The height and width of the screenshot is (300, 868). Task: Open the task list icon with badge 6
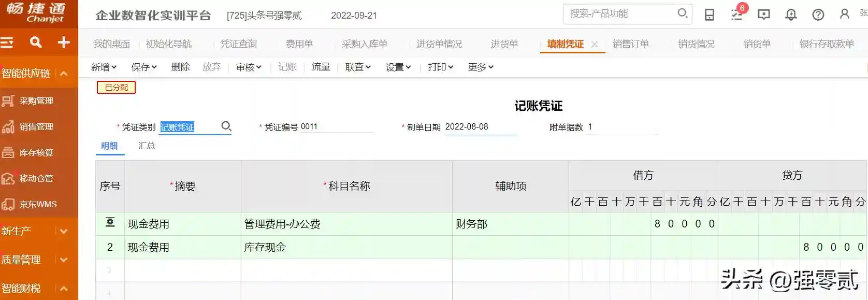click(736, 15)
